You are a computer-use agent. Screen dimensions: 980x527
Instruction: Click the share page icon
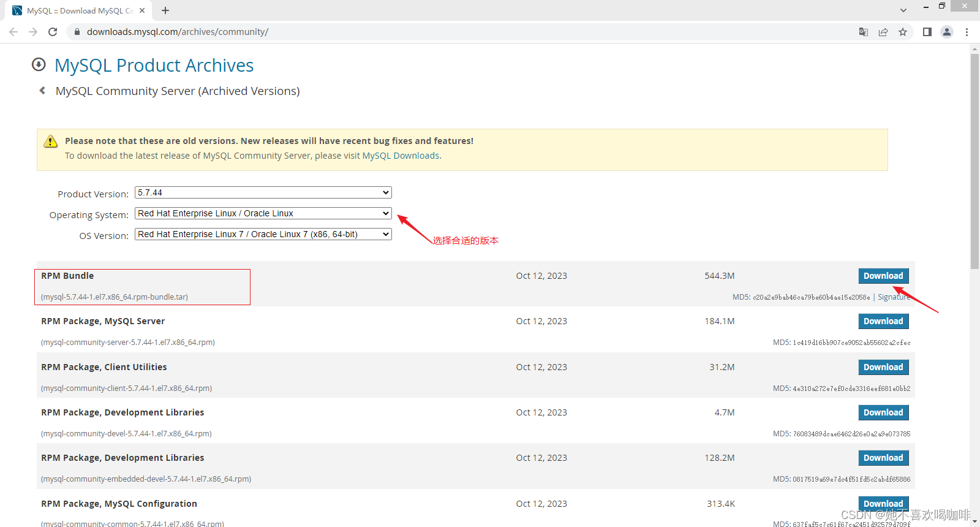click(x=883, y=32)
